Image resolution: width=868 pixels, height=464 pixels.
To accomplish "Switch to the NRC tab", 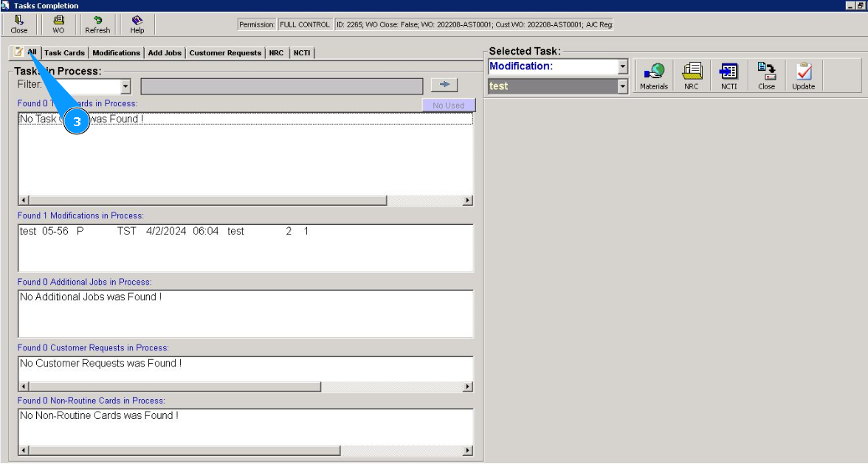I will tap(276, 53).
